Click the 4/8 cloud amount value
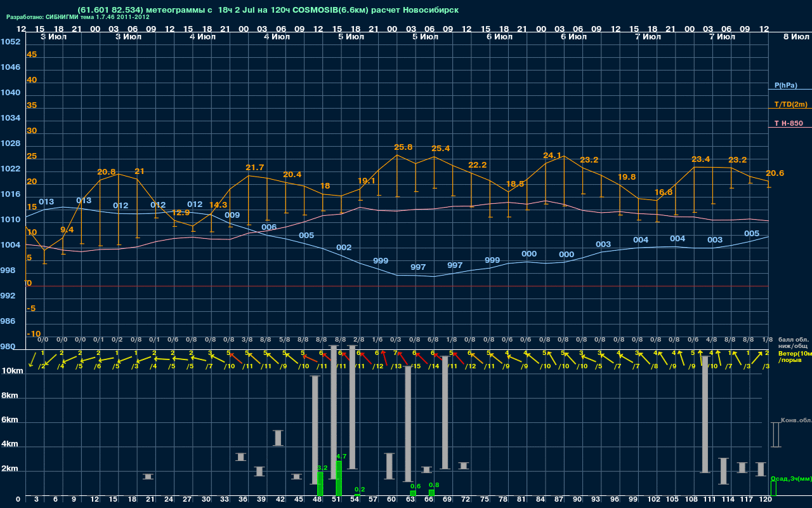The width and height of the screenshot is (812, 508). [x=712, y=340]
